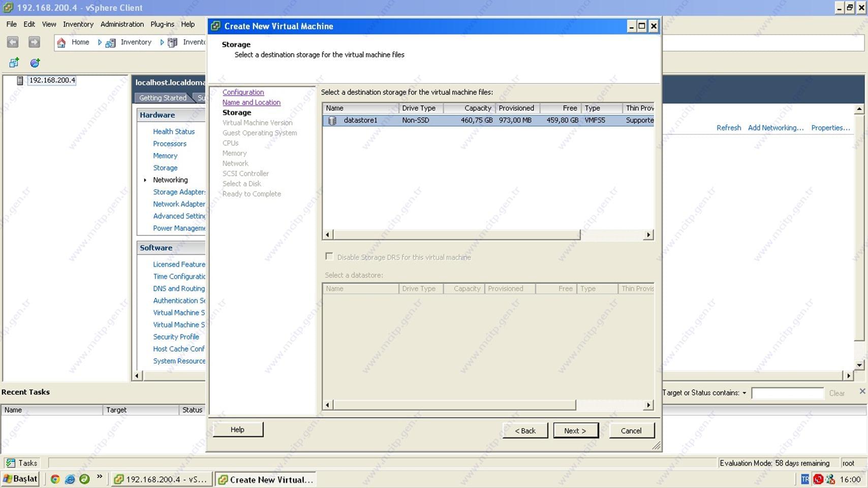Click main window vertical scrollbar down arrow

pyautogui.click(x=859, y=364)
